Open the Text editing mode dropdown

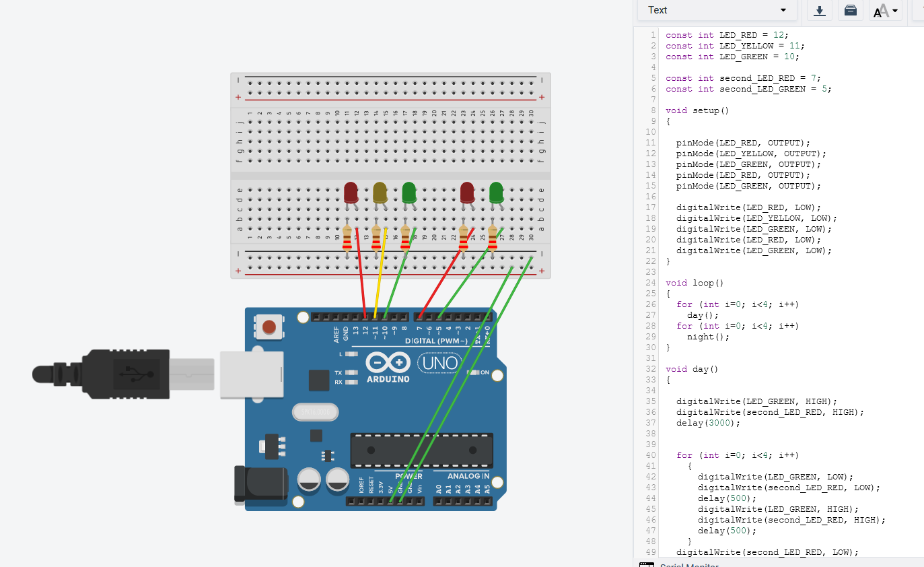tap(717, 10)
